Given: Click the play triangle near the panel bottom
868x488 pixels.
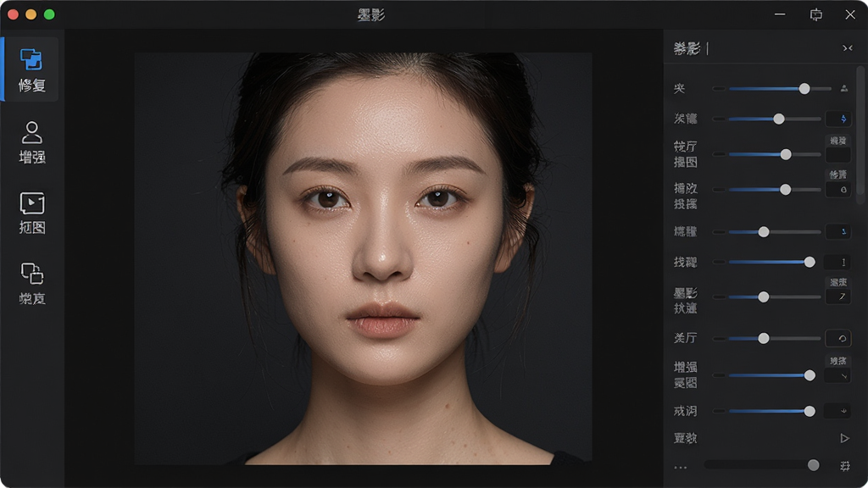Looking at the screenshot, I should click(x=844, y=438).
